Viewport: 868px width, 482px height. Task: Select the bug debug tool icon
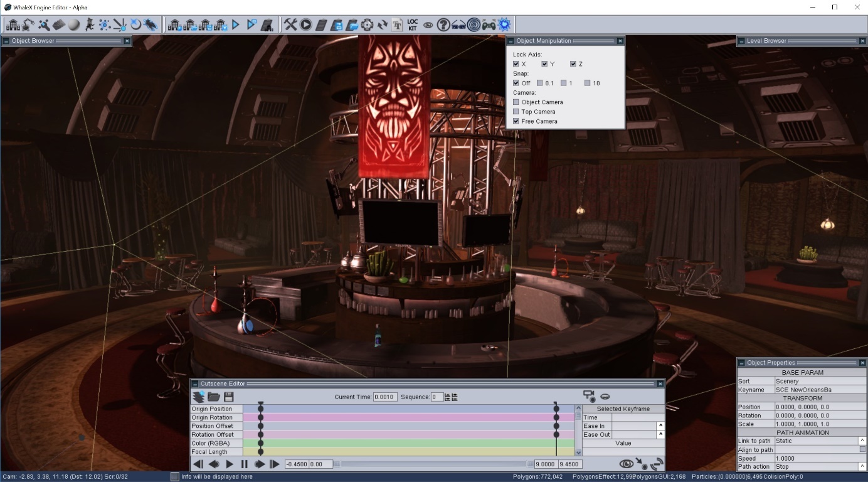click(150, 24)
